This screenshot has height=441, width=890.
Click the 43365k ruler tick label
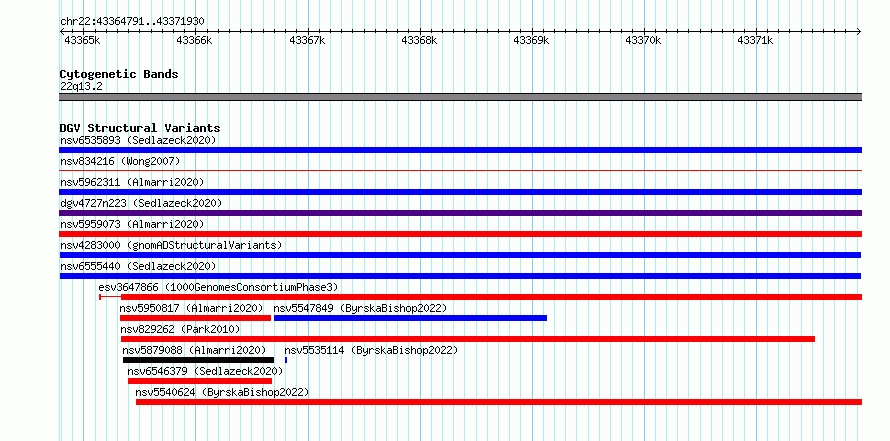coord(82,40)
